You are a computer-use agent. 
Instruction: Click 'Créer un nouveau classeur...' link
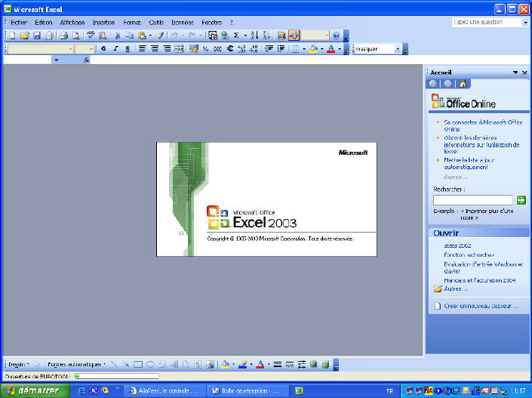(x=481, y=306)
